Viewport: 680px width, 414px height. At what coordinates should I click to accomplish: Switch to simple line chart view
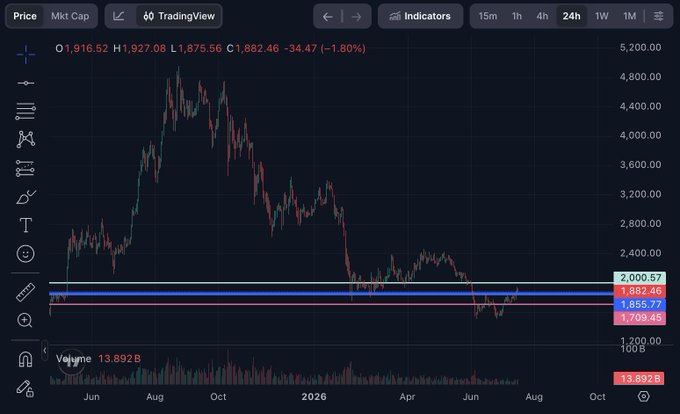pos(119,16)
